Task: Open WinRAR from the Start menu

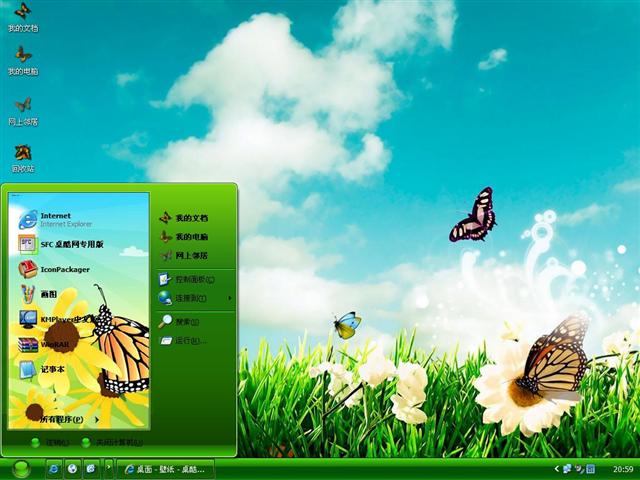Action: pyautogui.click(x=44, y=344)
